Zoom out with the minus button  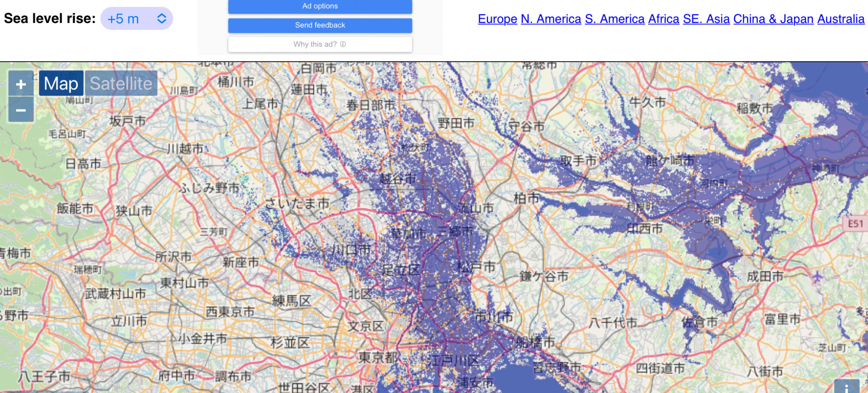tap(21, 110)
